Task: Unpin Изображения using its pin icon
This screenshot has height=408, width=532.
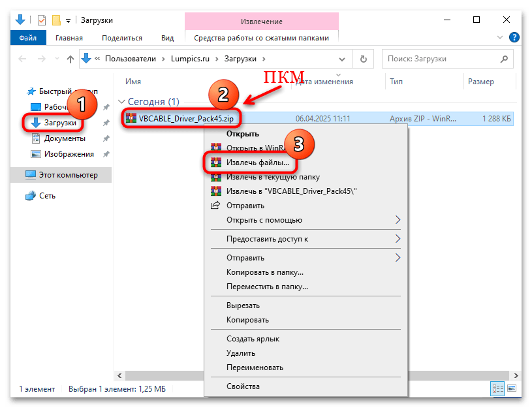Action: [106, 154]
